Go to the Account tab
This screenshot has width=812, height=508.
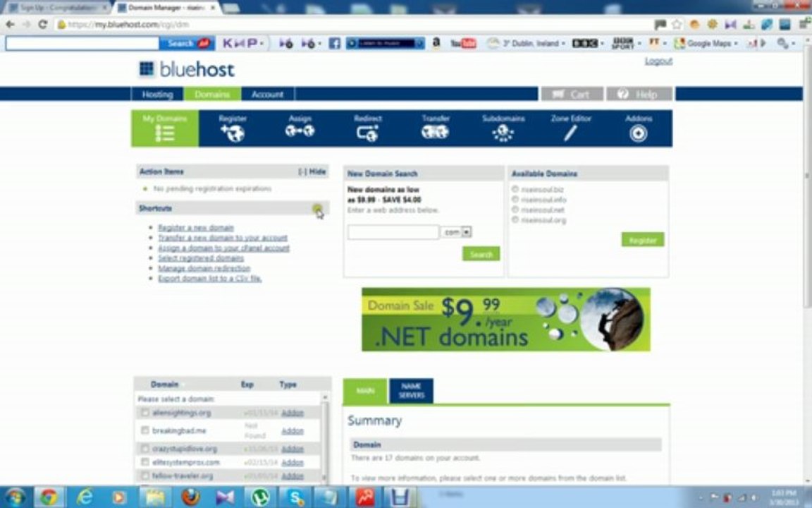267,95
